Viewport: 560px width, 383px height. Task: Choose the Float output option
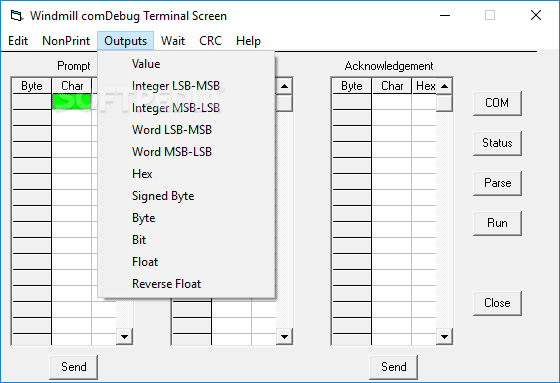186,262
